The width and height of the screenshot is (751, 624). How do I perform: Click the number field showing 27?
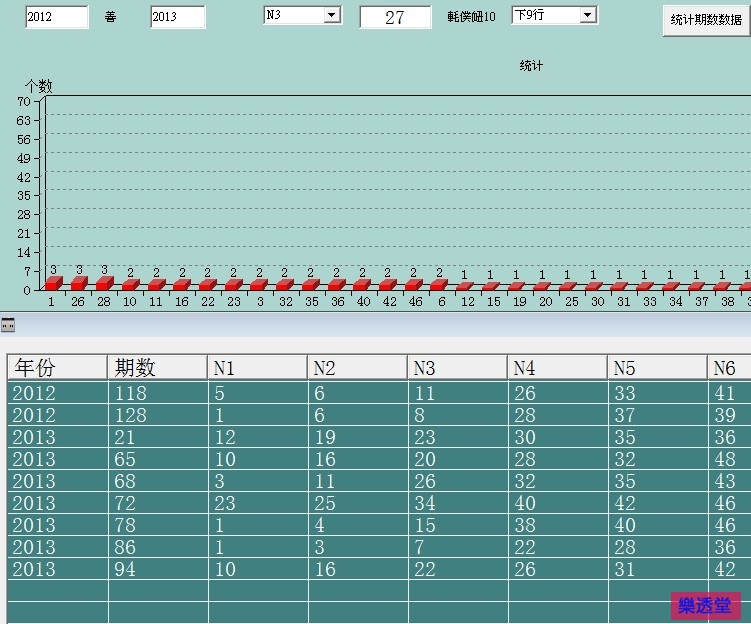click(x=395, y=18)
